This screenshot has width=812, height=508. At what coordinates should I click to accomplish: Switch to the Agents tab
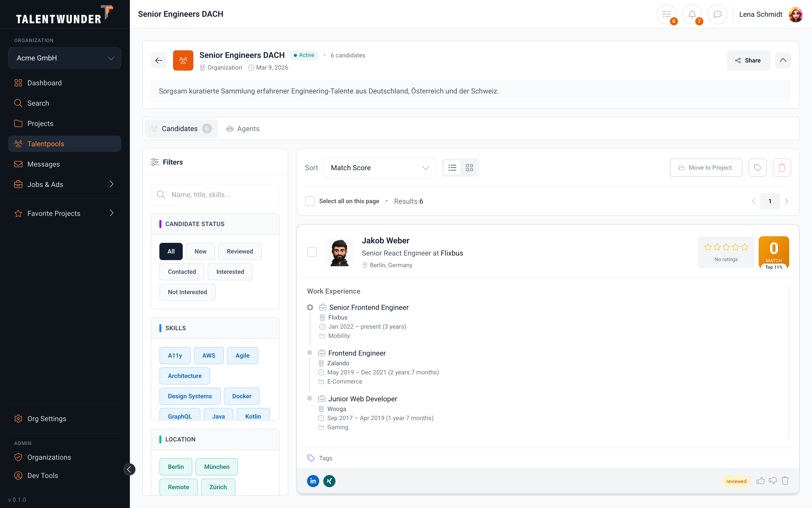coord(243,129)
